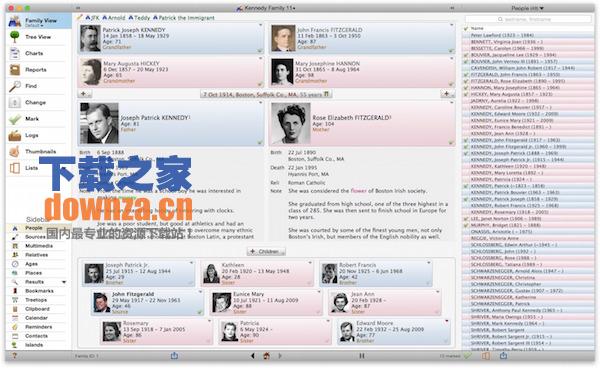This screenshot has height=368, width=600.
Task: Toggle mark on Mary Josephine HANNON card
Action: pyautogui.click(x=451, y=84)
